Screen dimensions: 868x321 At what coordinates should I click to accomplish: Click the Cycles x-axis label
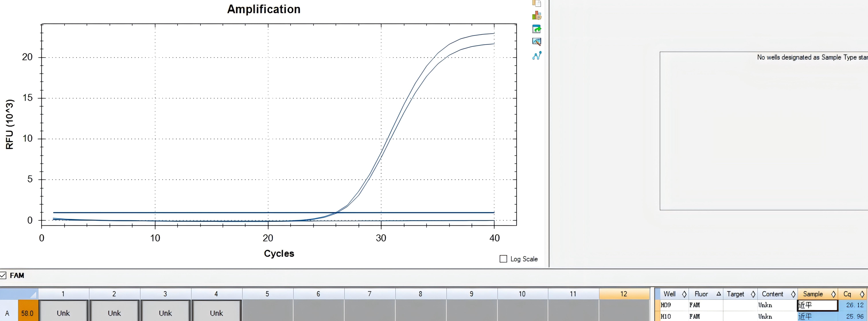(x=279, y=253)
